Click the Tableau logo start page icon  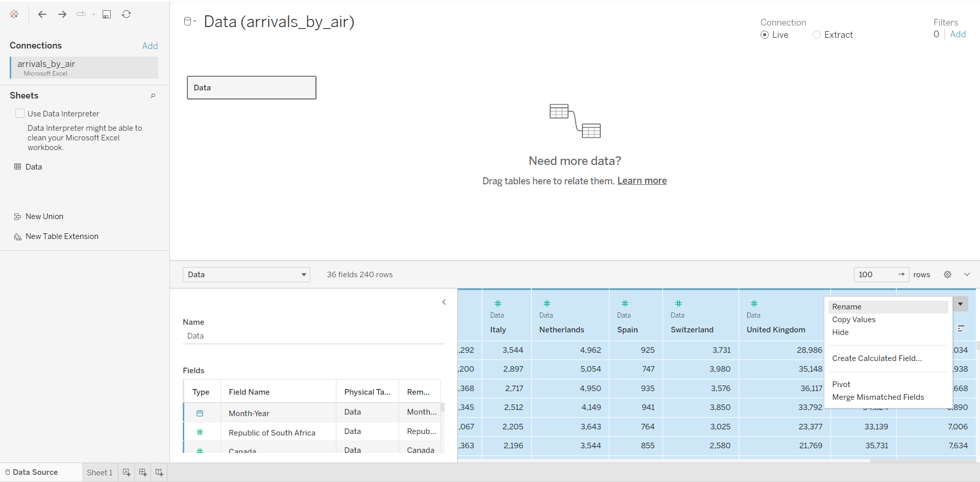(14, 14)
